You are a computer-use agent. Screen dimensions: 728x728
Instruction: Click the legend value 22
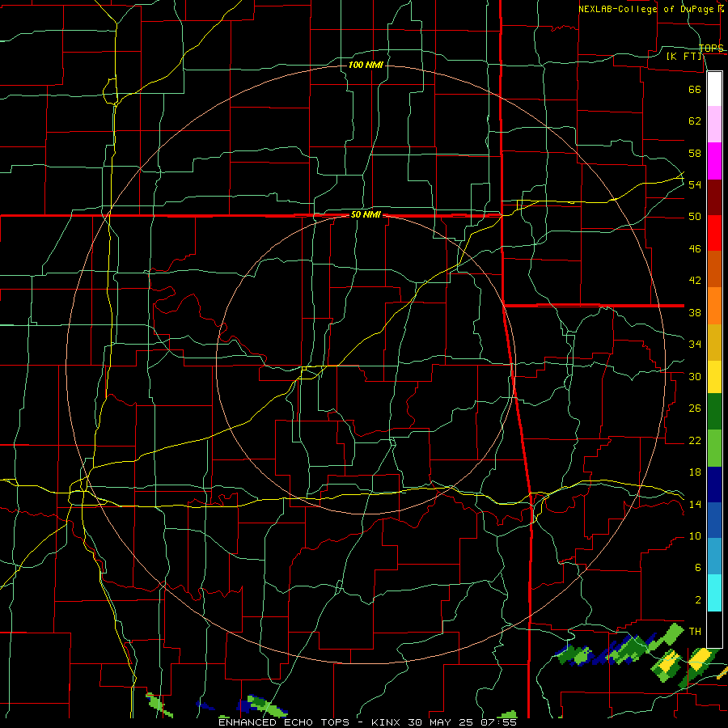(x=695, y=440)
